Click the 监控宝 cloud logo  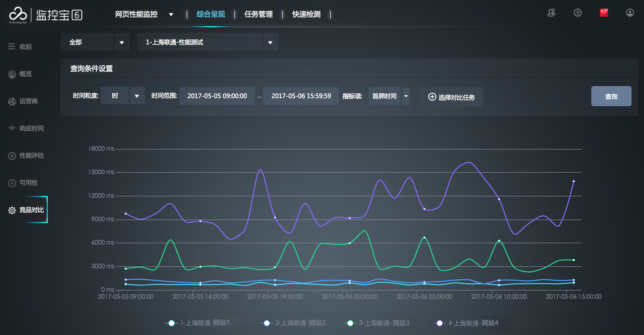coord(18,14)
